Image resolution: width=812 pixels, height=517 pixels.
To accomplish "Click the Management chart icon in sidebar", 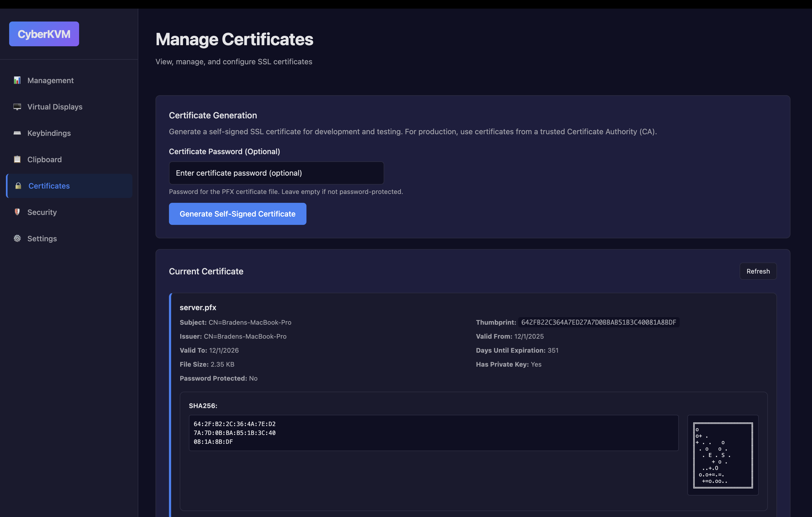I will pyautogui.click(x=17, y=80).
